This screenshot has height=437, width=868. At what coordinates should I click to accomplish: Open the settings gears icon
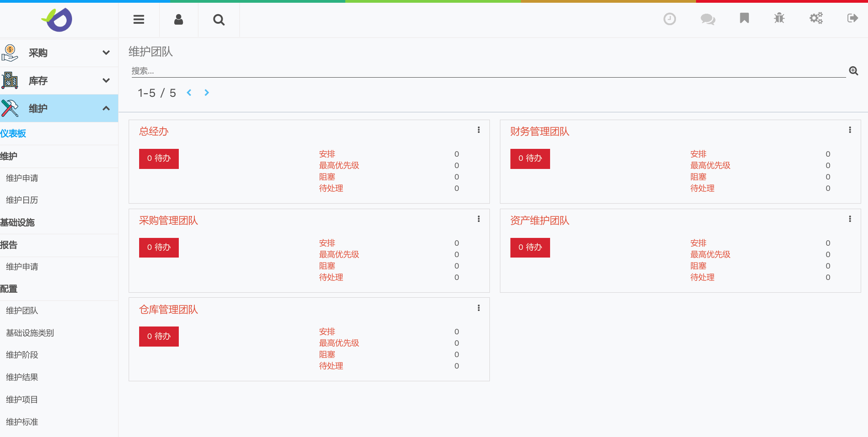click(x=816, y=18)
